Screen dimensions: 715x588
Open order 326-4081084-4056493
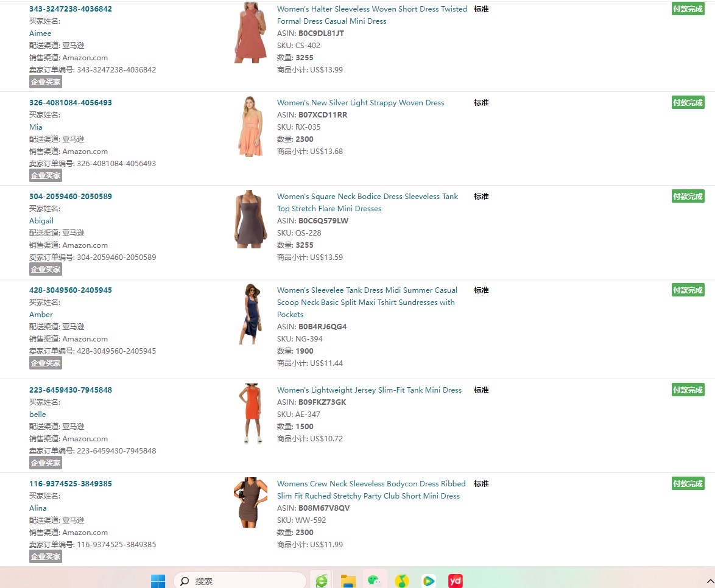coord(71,102)
